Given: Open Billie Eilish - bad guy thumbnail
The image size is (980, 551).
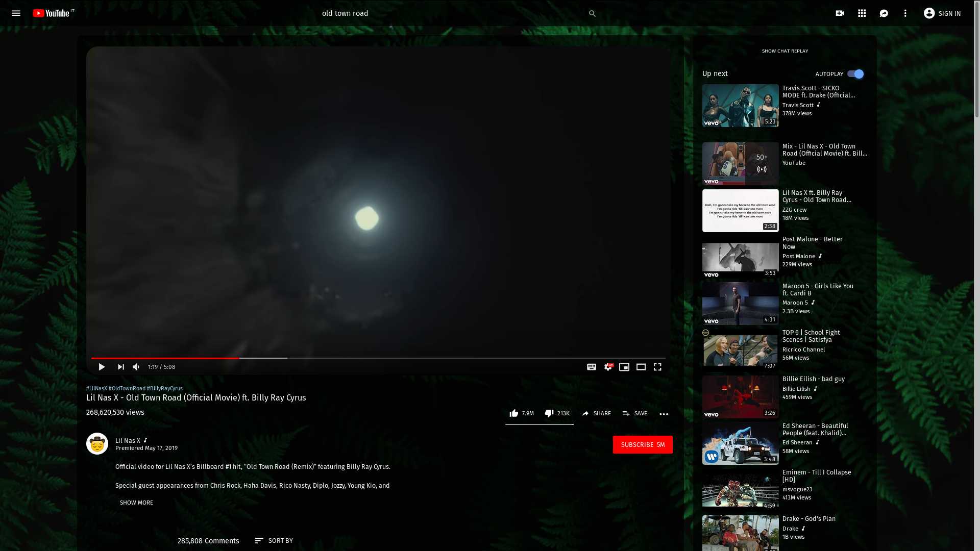Looking at the screenshot, I should (741, 397).
